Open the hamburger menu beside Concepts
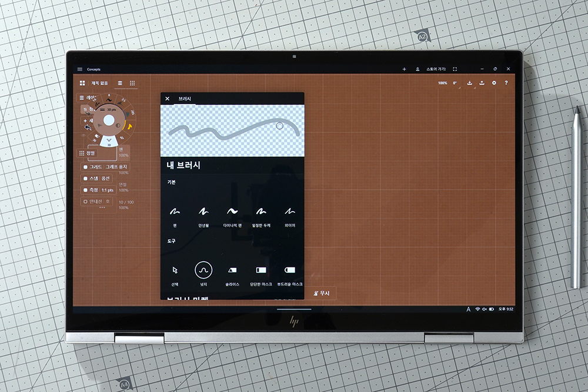588x392 pixels. (79, 69)
